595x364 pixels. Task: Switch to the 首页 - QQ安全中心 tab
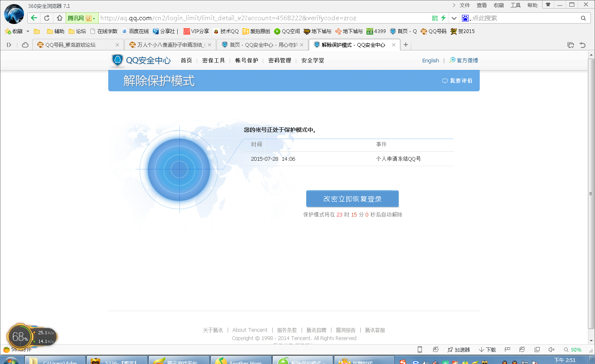pyautogui.click(x=263, y=45)
